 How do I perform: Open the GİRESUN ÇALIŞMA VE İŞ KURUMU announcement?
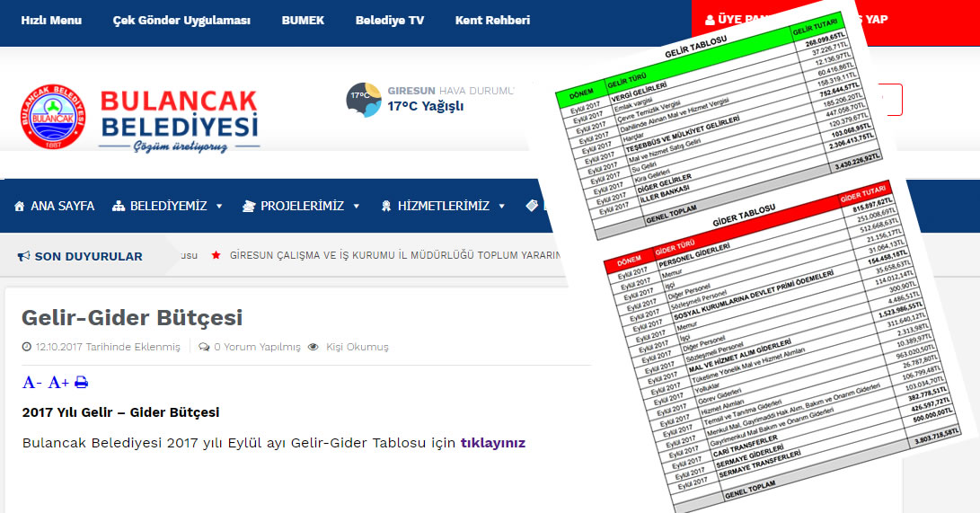tap(395, 255)
